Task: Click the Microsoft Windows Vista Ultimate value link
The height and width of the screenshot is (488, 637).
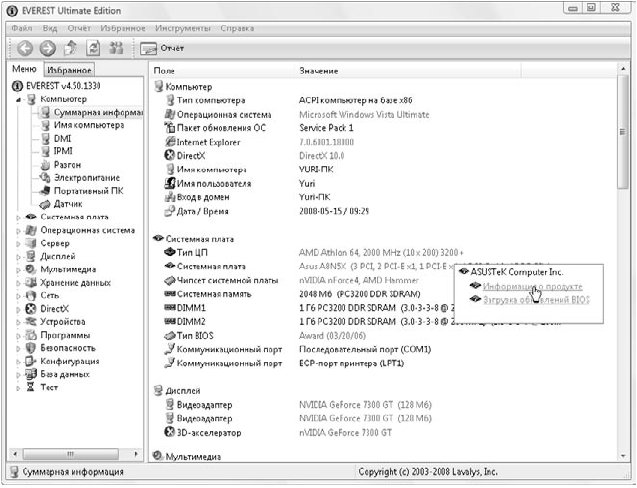Action: coord(364,115)
